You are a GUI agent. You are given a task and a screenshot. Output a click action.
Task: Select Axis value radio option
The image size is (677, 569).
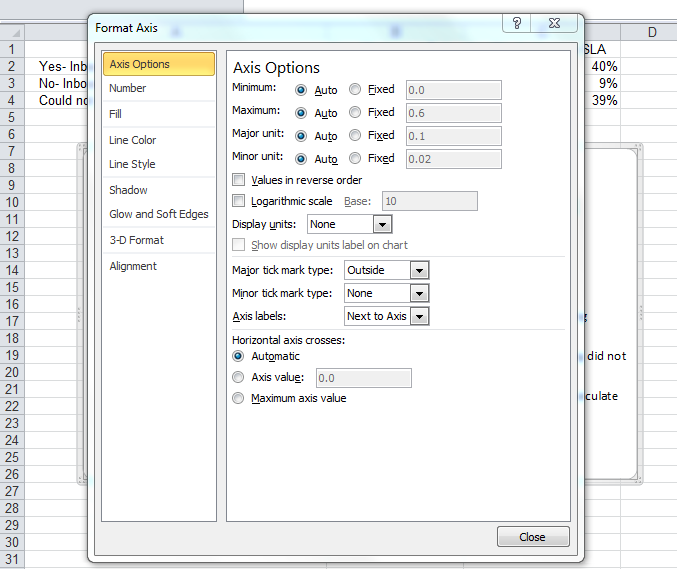[x=238, y=377]
